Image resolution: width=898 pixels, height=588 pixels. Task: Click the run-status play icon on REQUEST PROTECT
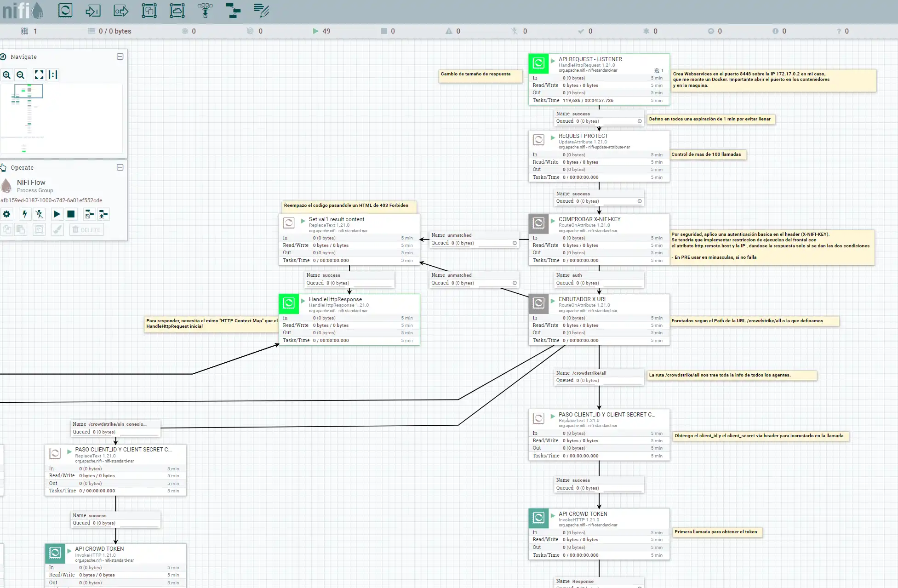(553, 137)
